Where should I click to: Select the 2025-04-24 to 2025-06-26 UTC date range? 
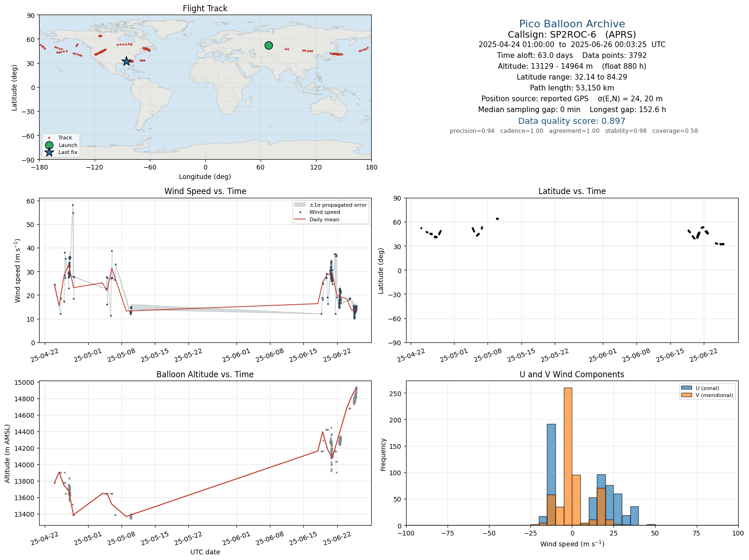572,45
